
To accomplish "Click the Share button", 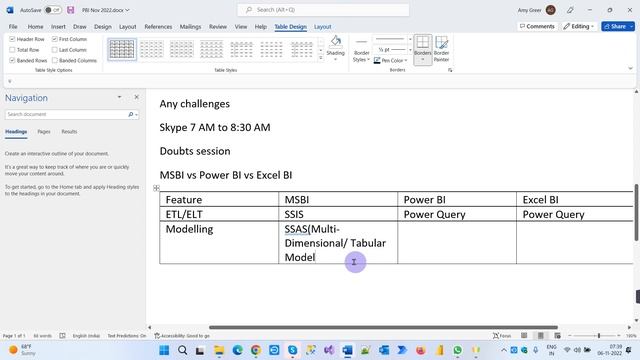I will [618, 27].
